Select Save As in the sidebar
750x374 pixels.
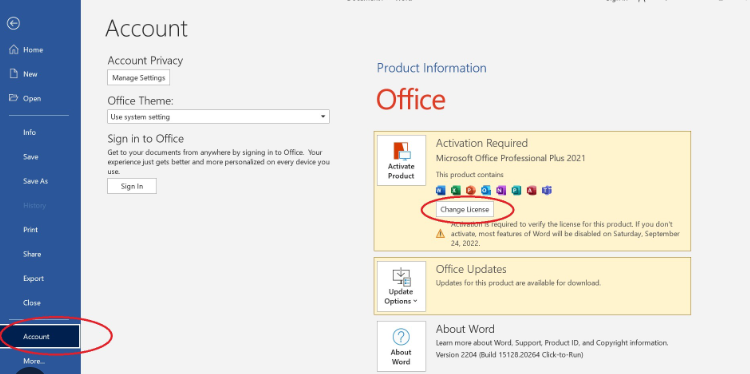coord(35,181)
